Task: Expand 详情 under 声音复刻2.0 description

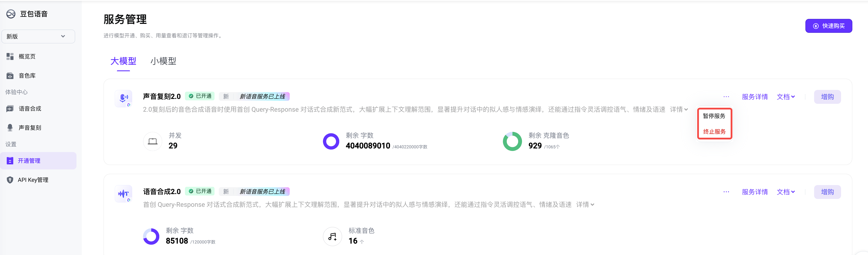Action: 679,109
